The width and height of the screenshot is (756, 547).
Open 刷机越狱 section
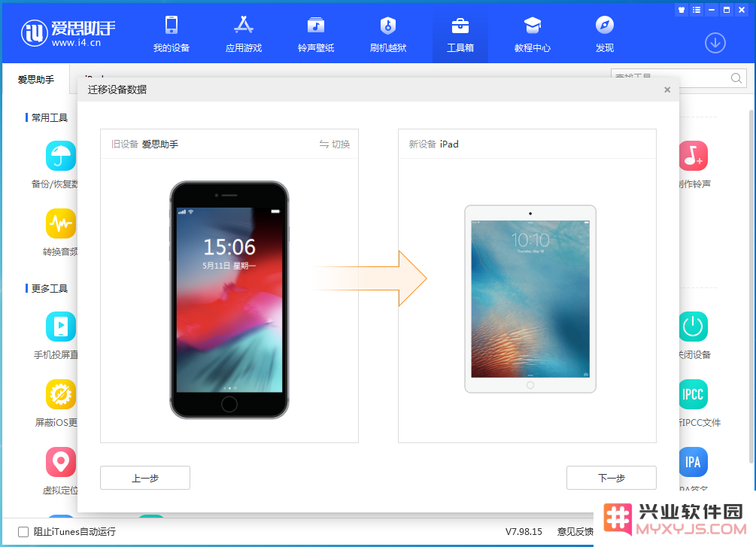[388, 34]
